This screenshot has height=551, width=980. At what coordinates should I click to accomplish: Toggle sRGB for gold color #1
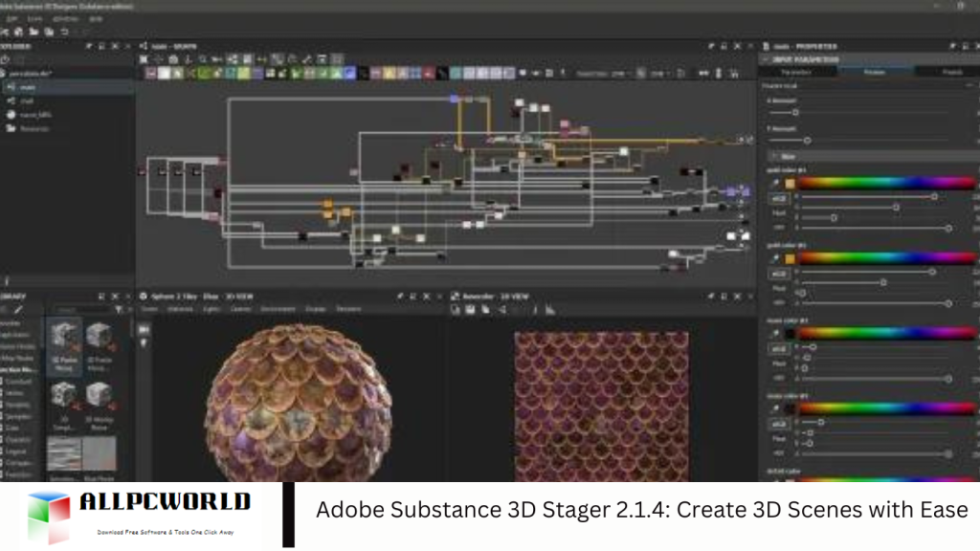click(x=779, y=199)
